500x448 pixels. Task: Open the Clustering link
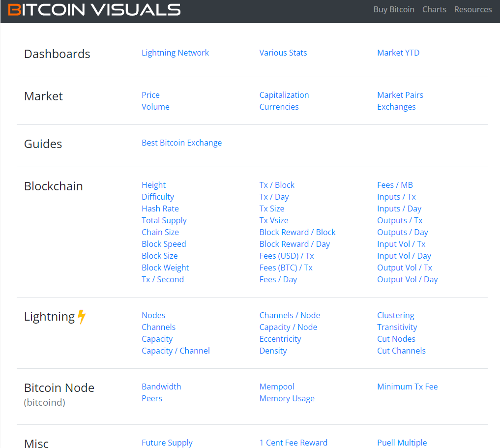coord(396,316)
